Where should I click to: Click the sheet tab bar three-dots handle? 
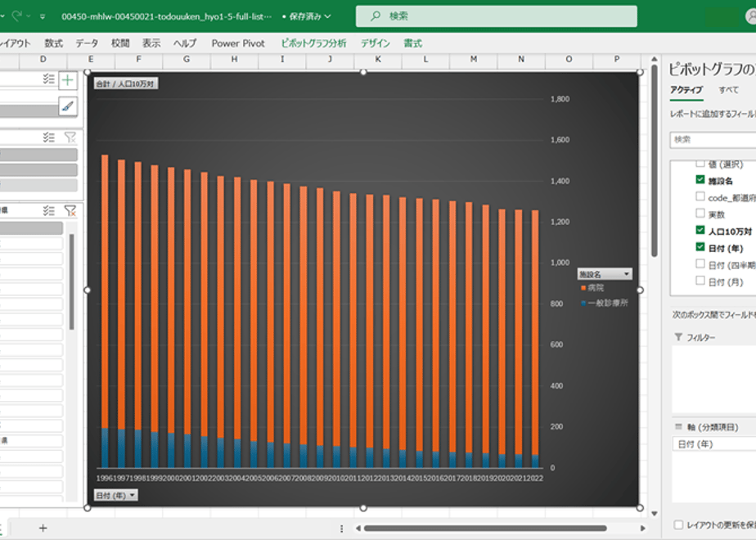[x=341, y=529]
